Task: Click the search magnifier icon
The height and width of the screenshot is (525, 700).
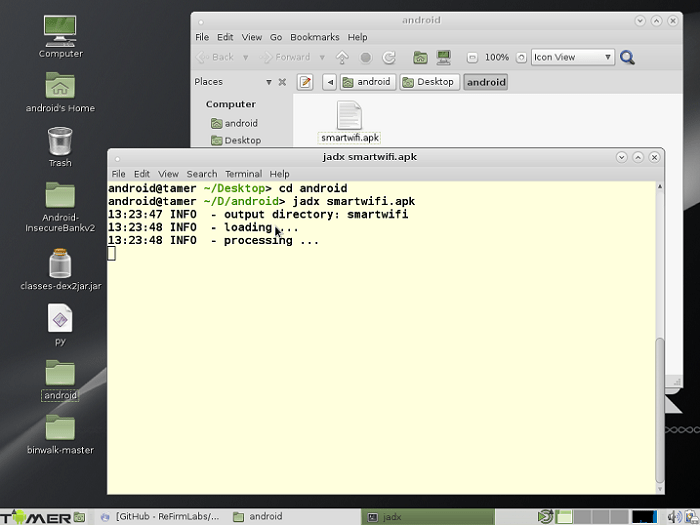Action: pos(627,58)
